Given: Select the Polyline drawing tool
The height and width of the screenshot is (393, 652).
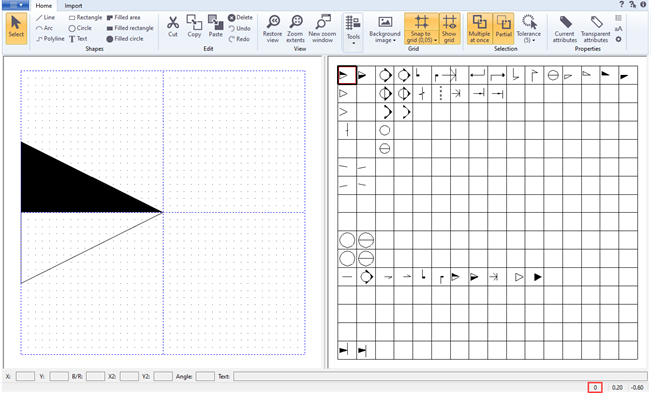Looking at the screenshot, I should pos(50,39).
